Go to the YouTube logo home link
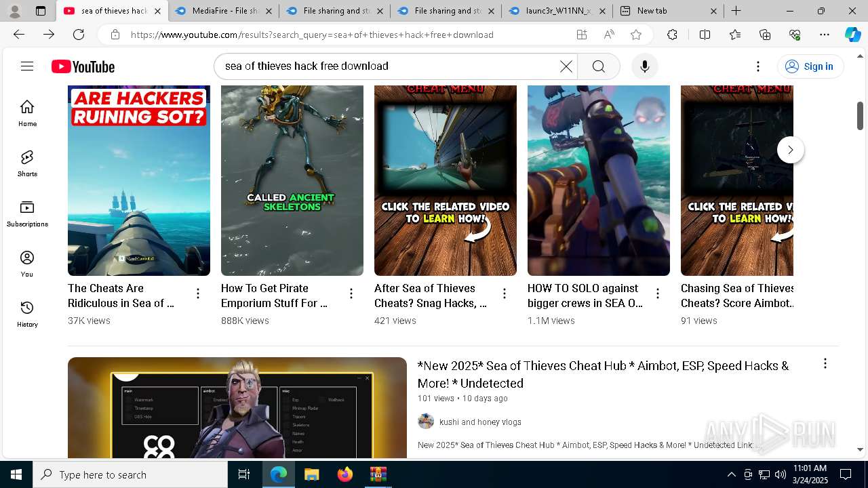Image resolution: width=868 pixels, height=488 pixels. coord(83,66)
